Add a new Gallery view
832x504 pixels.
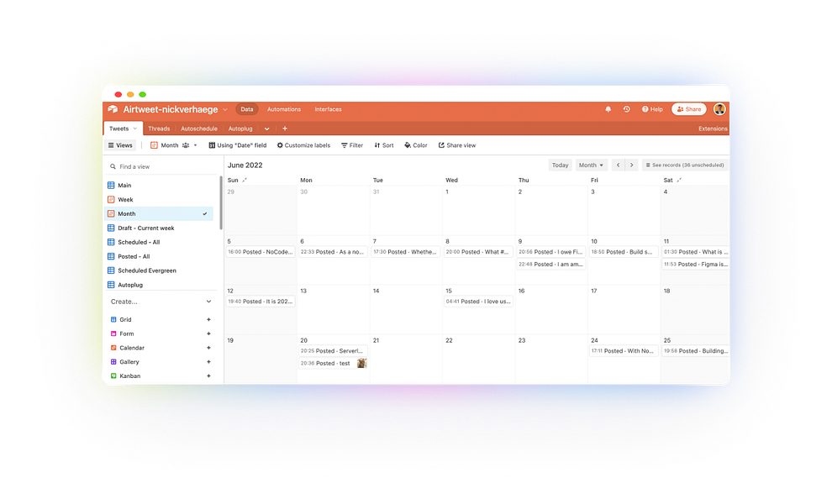[x=208, y=362]
